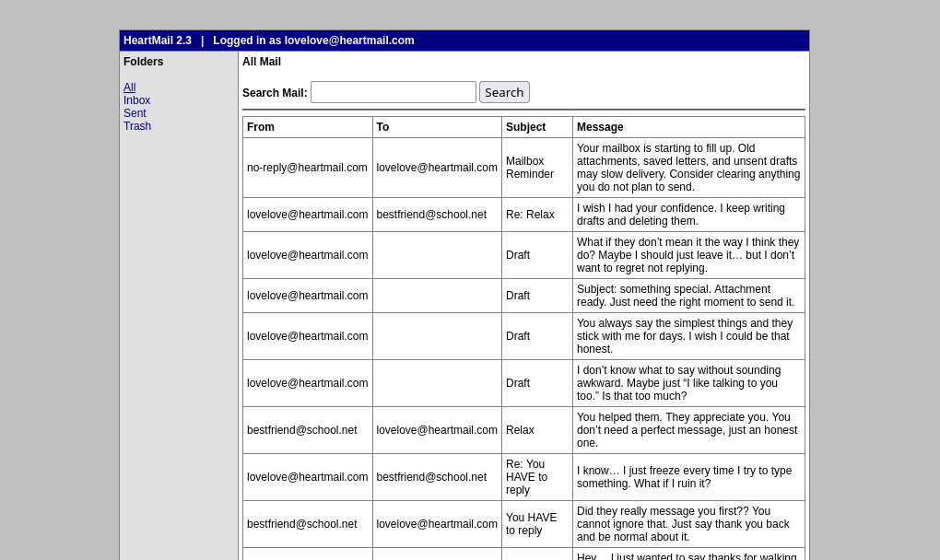Sort emails by the From column header
The height and width of the screenshot is (560, 940).
point(261,127)
